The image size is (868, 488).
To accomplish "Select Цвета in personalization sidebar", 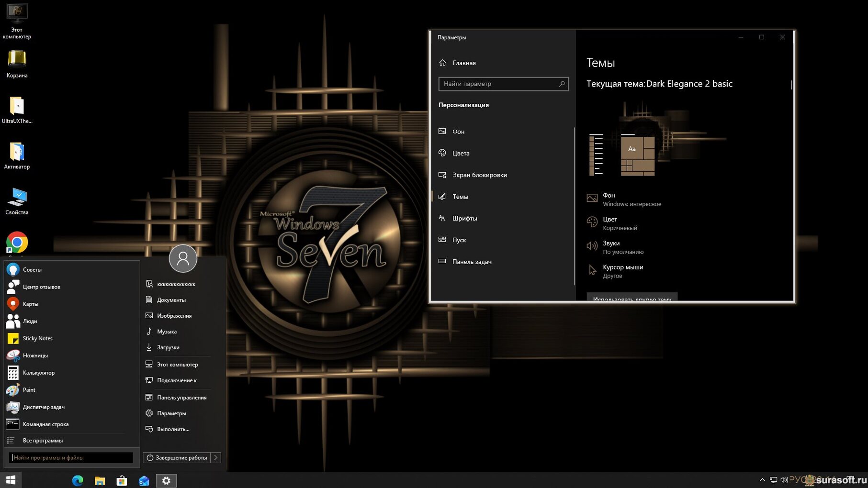I will 461,153.
